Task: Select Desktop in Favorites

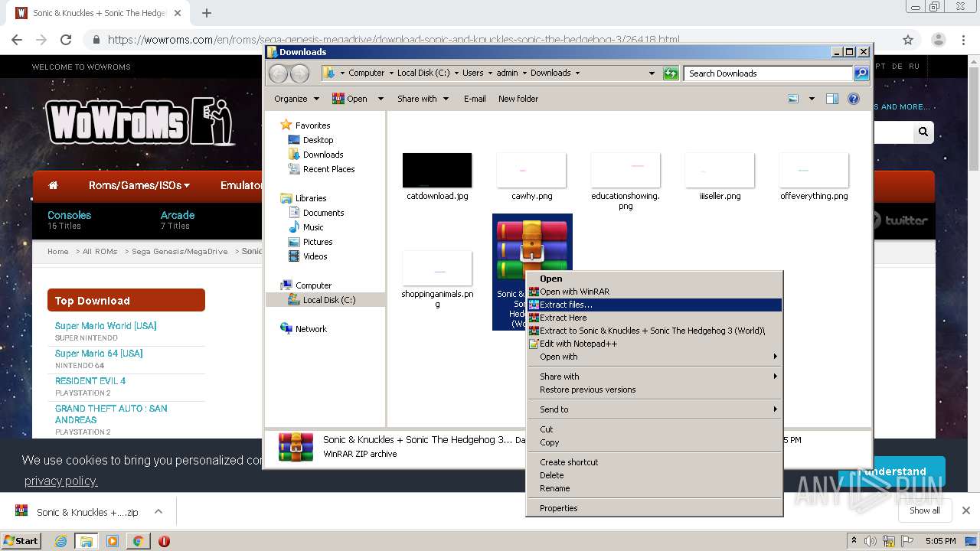Action: click(x=318, y=140)
